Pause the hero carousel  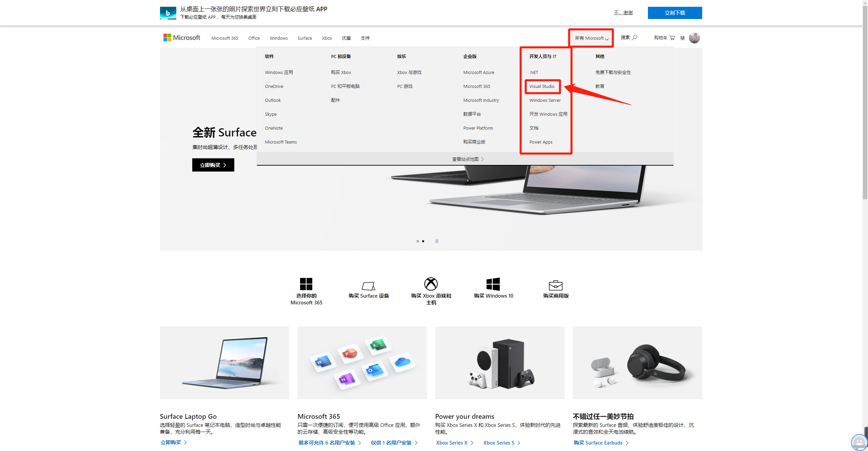(437, 241)
